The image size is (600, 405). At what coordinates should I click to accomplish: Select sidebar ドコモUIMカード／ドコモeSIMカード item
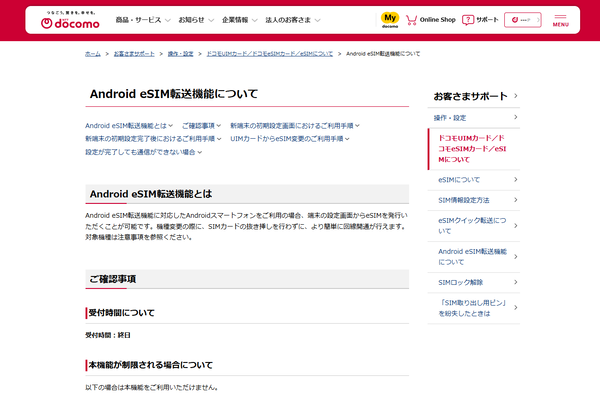point(474,149)
